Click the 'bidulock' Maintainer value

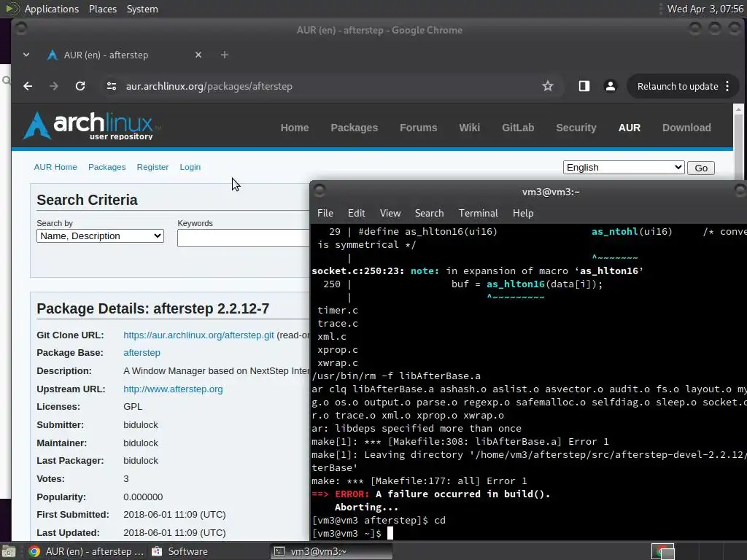coord(141,443)
